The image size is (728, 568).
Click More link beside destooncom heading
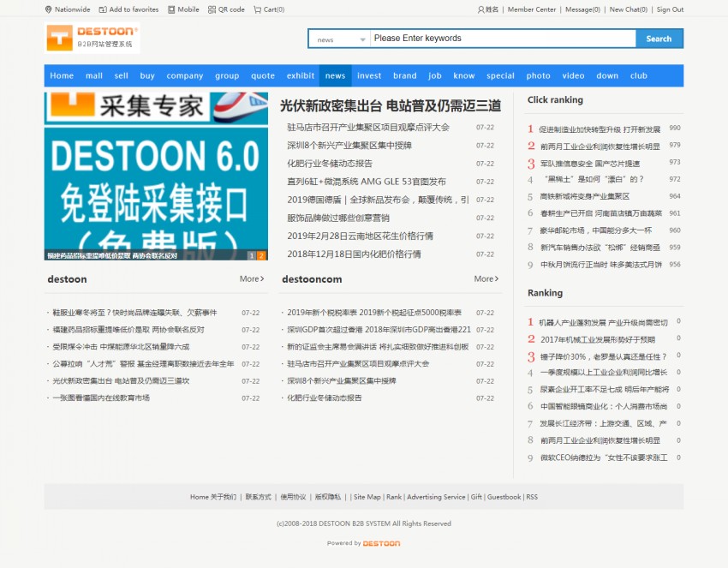pos(486,278)
